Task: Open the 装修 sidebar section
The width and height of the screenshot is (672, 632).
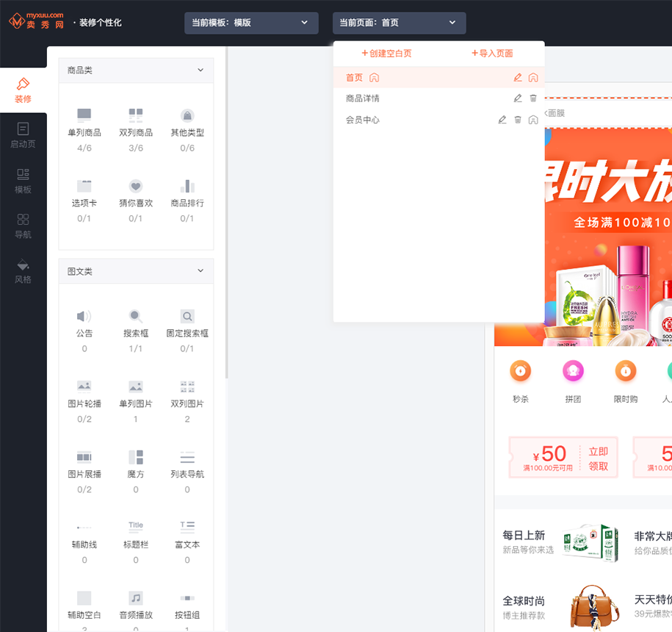Action: point(24,90)
